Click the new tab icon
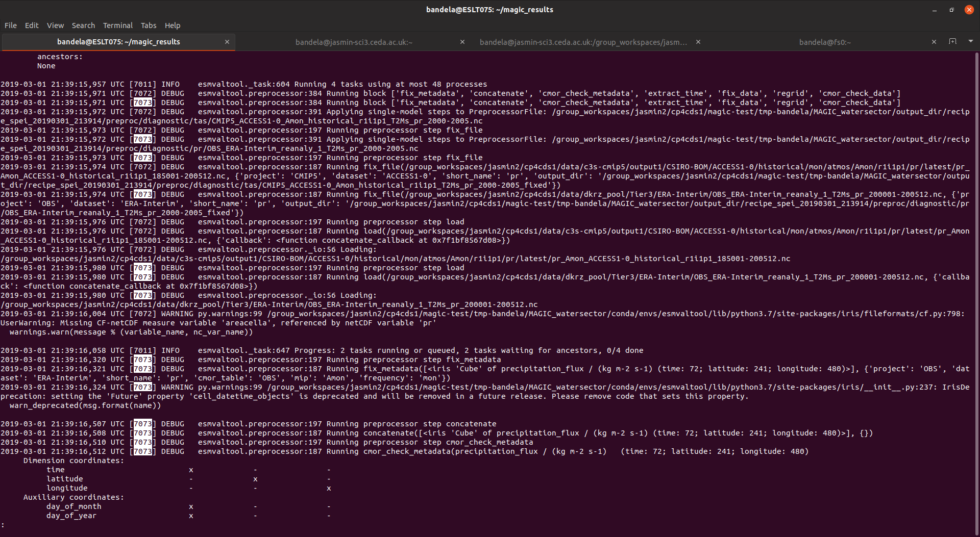This screenshot has height=537, width=980. tap(952, 41)
